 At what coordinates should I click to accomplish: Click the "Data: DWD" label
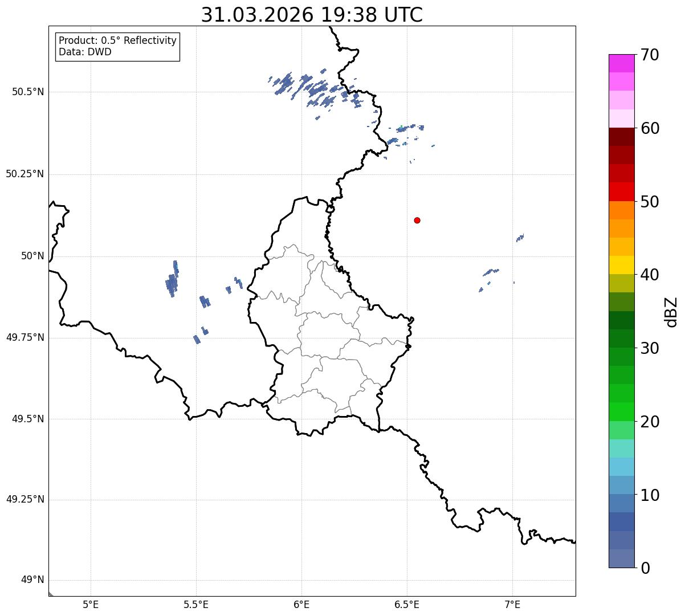(x=85, y=52)
